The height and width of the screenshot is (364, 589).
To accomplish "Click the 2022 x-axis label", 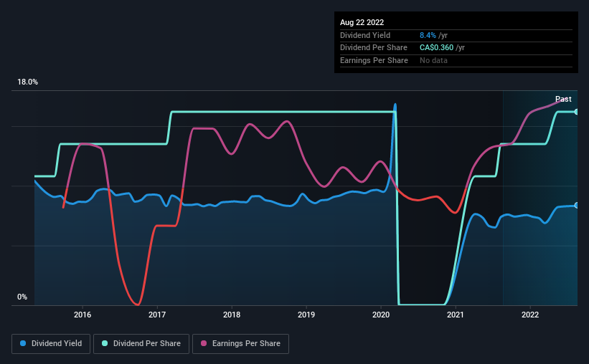I will [530, 315].
